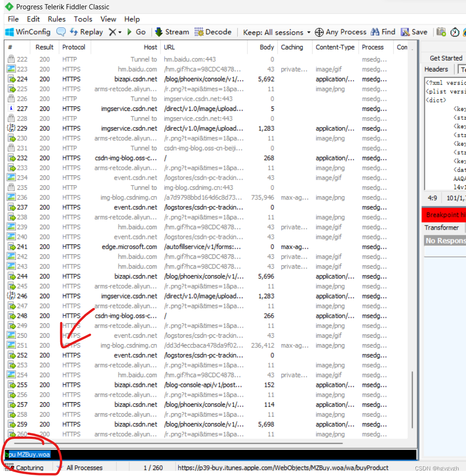Open the Transformer response tab
This screenshot has height=476, width=466.
pos(441,228)
